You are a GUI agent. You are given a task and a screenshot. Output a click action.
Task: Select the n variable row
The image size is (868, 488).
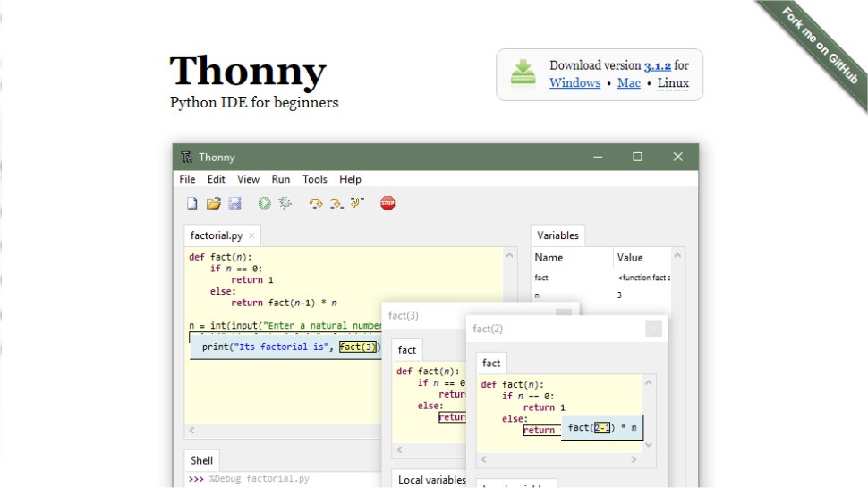coord(601,295)
